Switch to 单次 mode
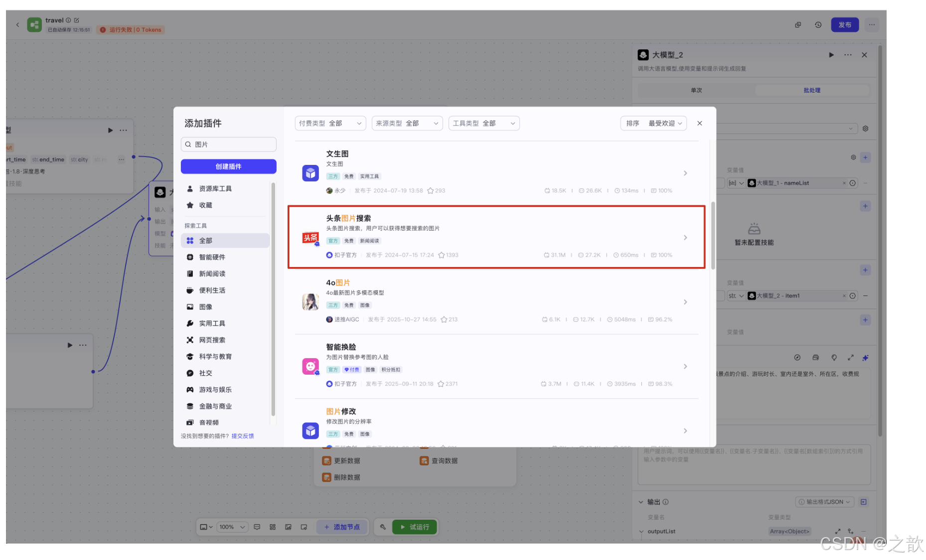Viewport: 926px width, 560px height. tap(696, 90)
